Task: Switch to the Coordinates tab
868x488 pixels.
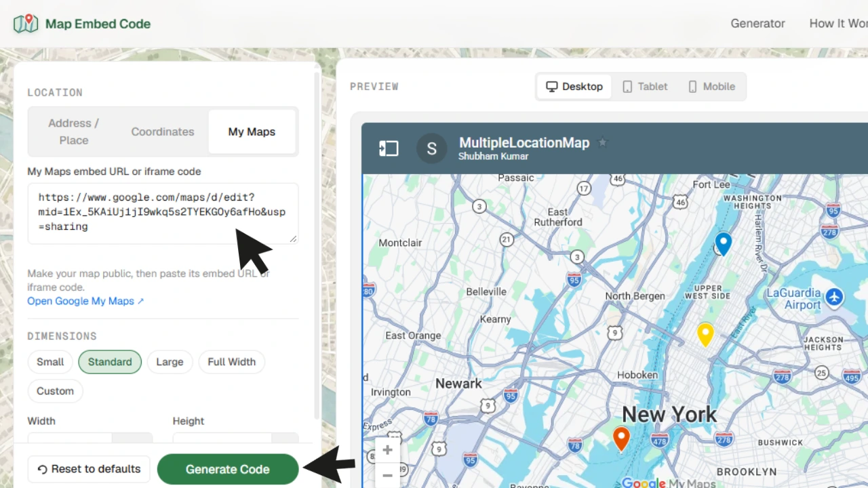Action: (x=163, y=131)
